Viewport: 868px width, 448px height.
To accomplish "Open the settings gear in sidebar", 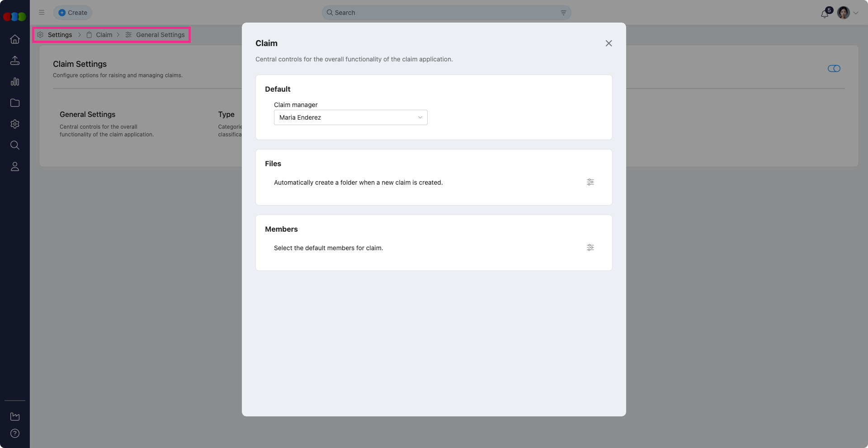I will click(x=15, y=124).
